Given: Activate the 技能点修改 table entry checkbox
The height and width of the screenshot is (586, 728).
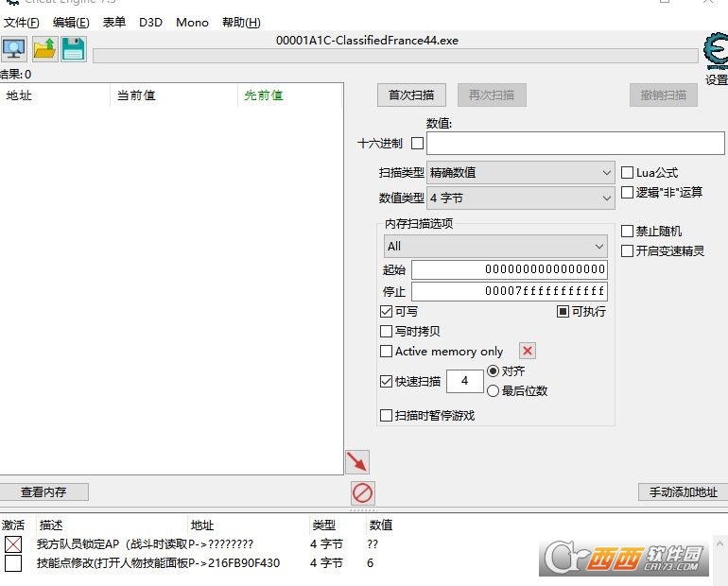Looking at the screenshot, I should [x=13, y=563].
